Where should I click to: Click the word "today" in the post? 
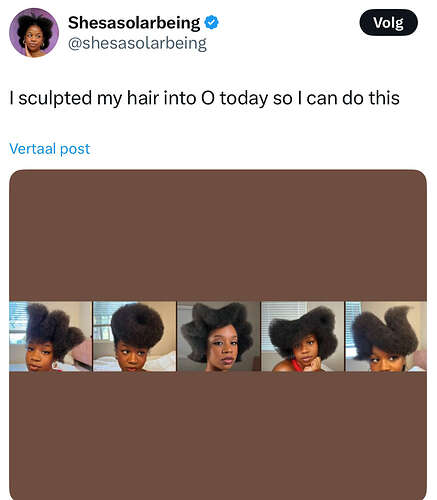tap(244, 99)
